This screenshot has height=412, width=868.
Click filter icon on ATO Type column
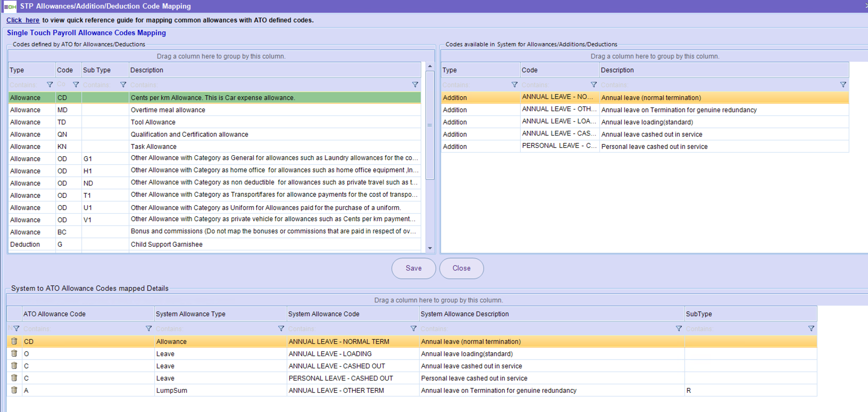(49, 85)
